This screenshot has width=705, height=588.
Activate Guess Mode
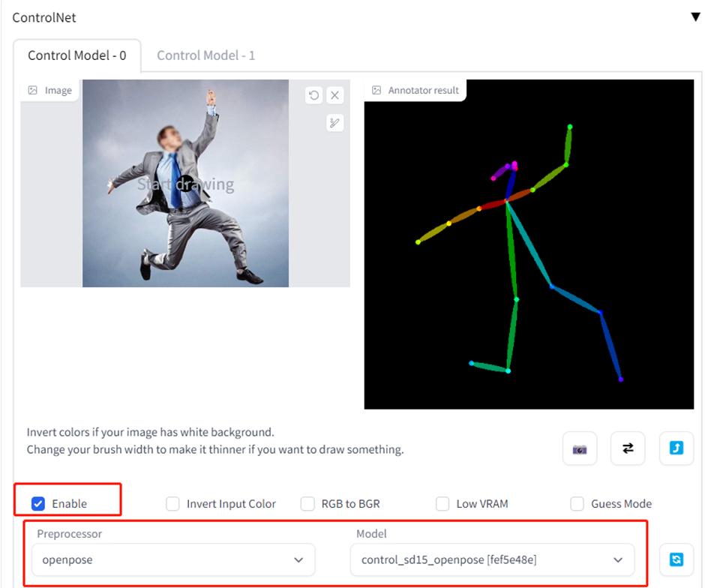point(576,503)
